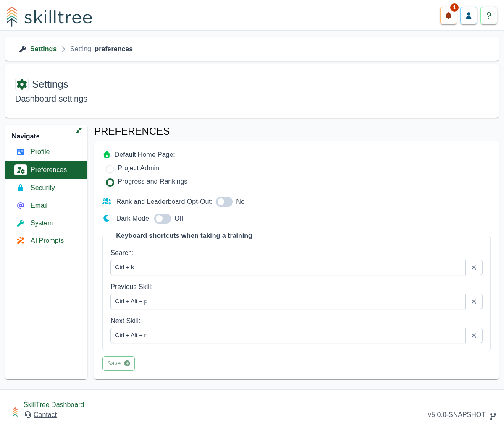The image size is (504, 430).
Task: Click the "Keyboard shortcuts when taking a training" legend
Action: 184,236
